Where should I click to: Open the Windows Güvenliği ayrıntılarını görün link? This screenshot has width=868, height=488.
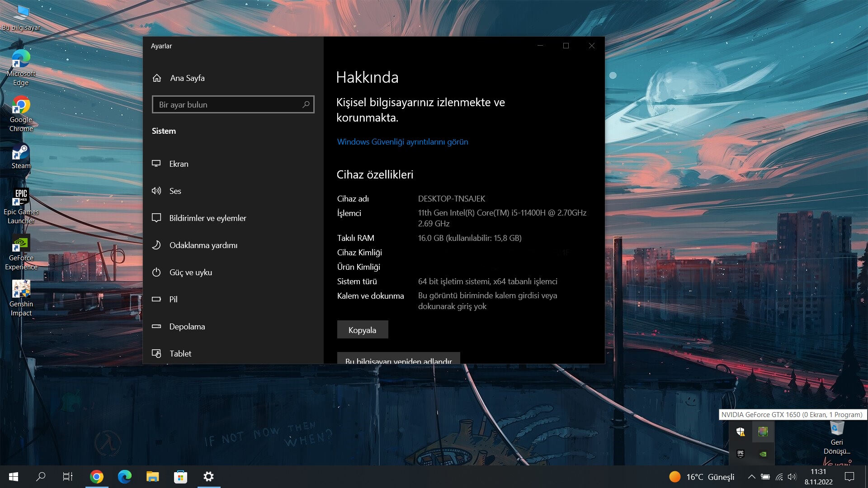(402, 142)
